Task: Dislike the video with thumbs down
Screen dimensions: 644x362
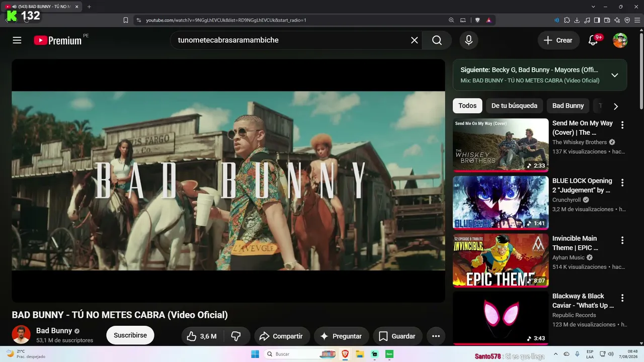Action: [236, 336]
